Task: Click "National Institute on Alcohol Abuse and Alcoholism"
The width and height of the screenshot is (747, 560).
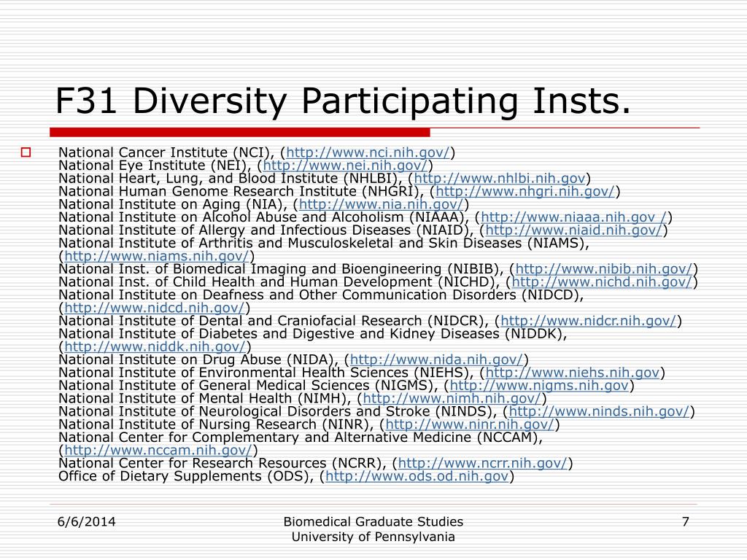Action: (231, 217)
